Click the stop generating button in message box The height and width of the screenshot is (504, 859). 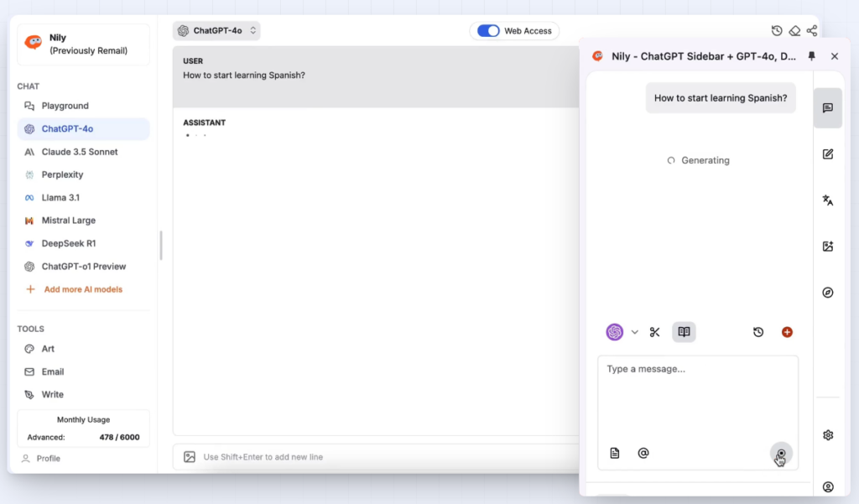pyautogui.click(x=781, y=454)
